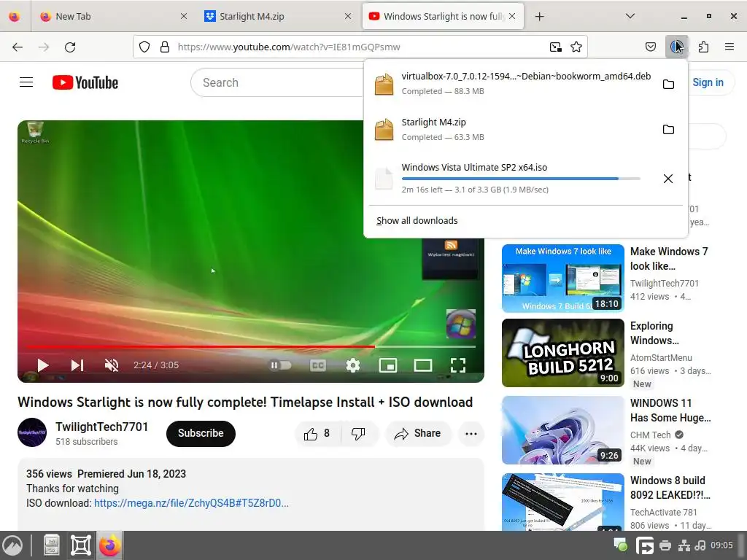Enter fullscreen video mode
Image resolution: width=747 pixels, height=560 pixels.
click(x=458, y=365)
